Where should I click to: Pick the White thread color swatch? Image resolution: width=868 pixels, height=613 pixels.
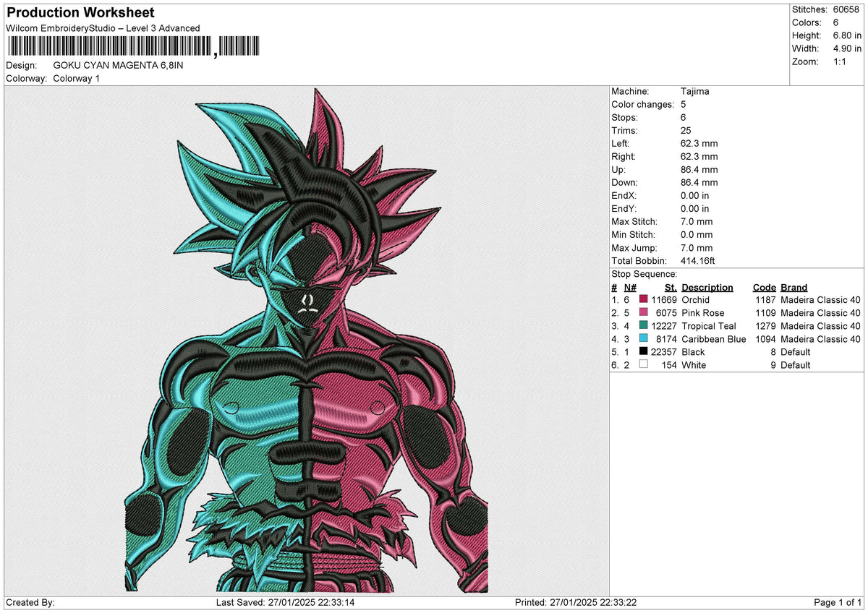pos(643,364)
